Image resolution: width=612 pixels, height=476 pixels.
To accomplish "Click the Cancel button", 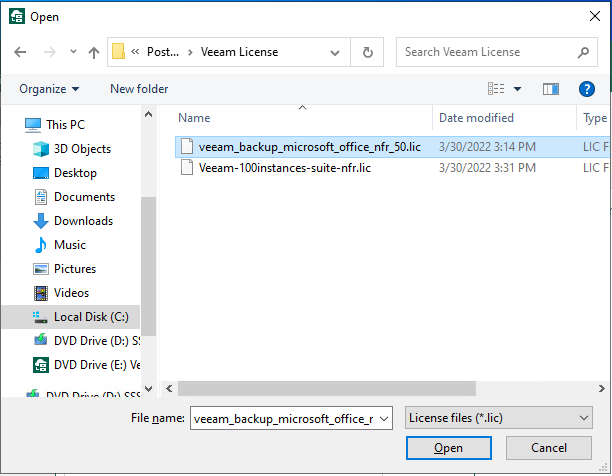I will pyautogui.click(x=548, y=448).
